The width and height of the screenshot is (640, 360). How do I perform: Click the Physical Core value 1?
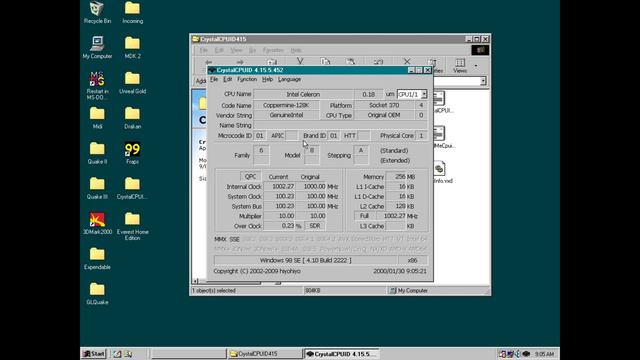[x=421, y=136]
